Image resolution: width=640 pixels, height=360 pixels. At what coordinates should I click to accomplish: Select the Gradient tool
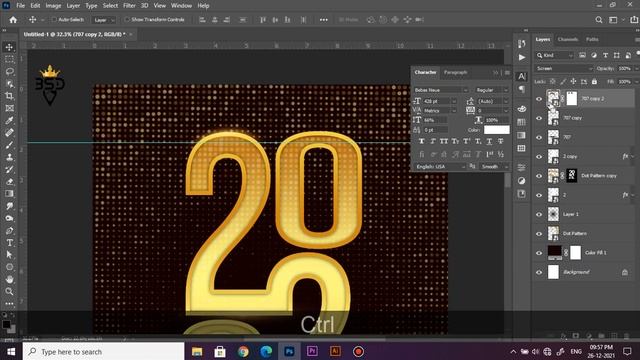pos(9,194)
